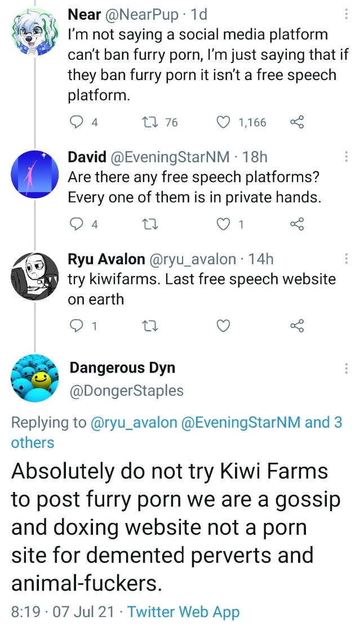The image size is (364, 630).
Task: Open more options on David's tweet
Action: coord(346,157)
